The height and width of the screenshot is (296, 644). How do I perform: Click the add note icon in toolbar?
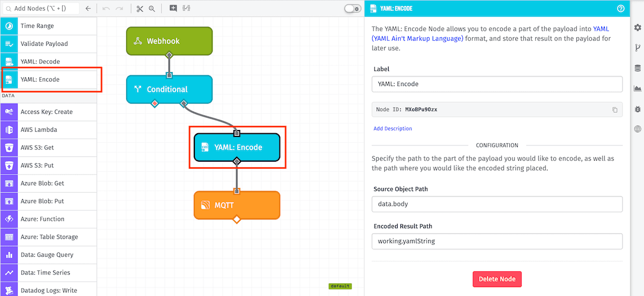click(173, 9)
